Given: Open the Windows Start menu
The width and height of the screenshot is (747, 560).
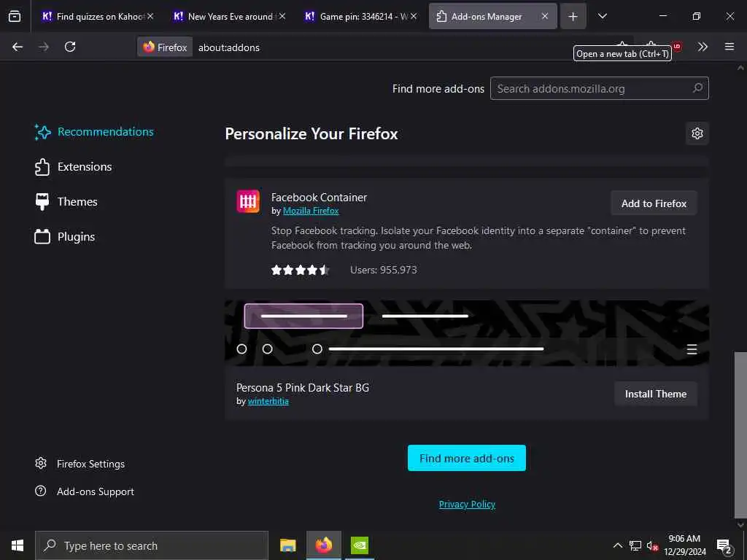Looking at the screenshot, I should (18, 545).
